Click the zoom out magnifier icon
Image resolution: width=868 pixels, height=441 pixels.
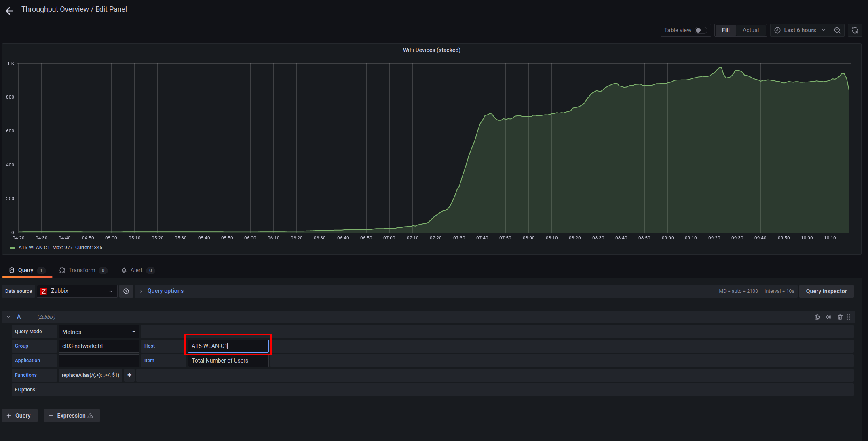(x=837, y=30)
